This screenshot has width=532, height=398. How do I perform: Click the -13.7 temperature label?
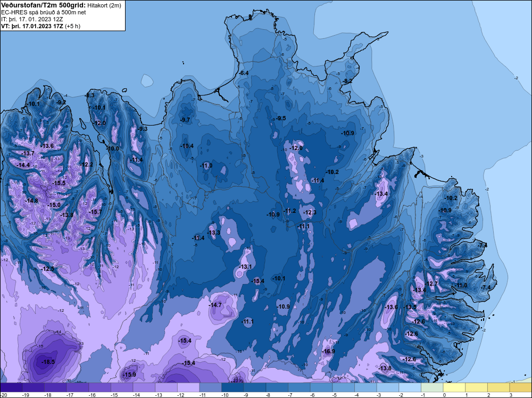[x=28, y=153]
